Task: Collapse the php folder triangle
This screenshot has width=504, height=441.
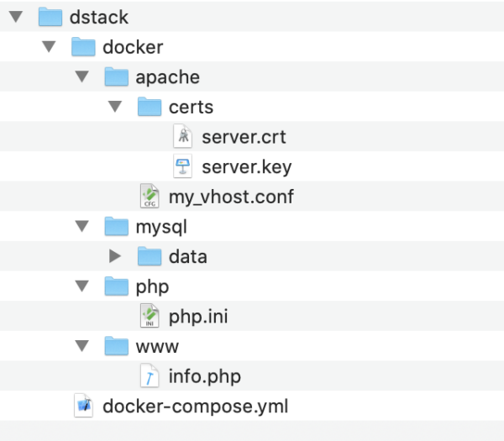Action: point(82,286)
